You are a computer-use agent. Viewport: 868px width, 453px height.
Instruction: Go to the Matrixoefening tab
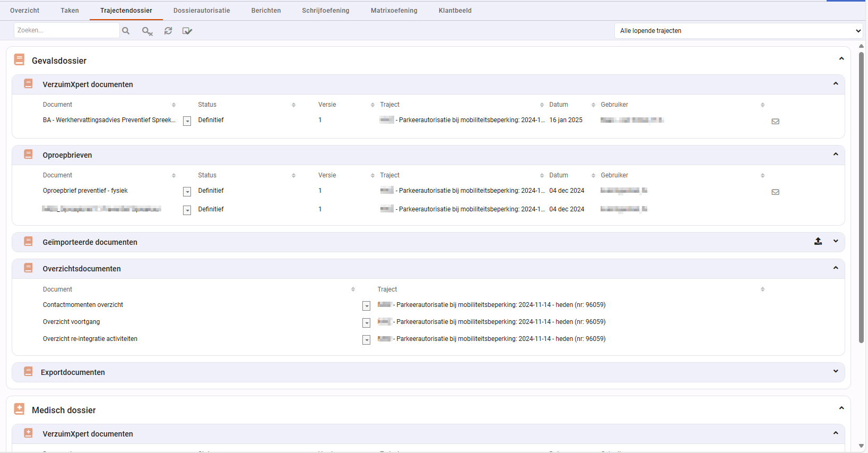tap(394, 11)
